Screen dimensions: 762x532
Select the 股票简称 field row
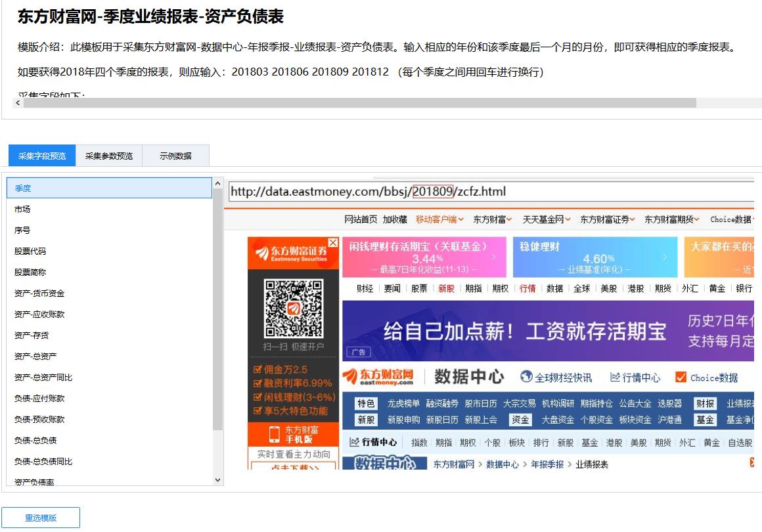pyautogui.click(x=109, y=272)
